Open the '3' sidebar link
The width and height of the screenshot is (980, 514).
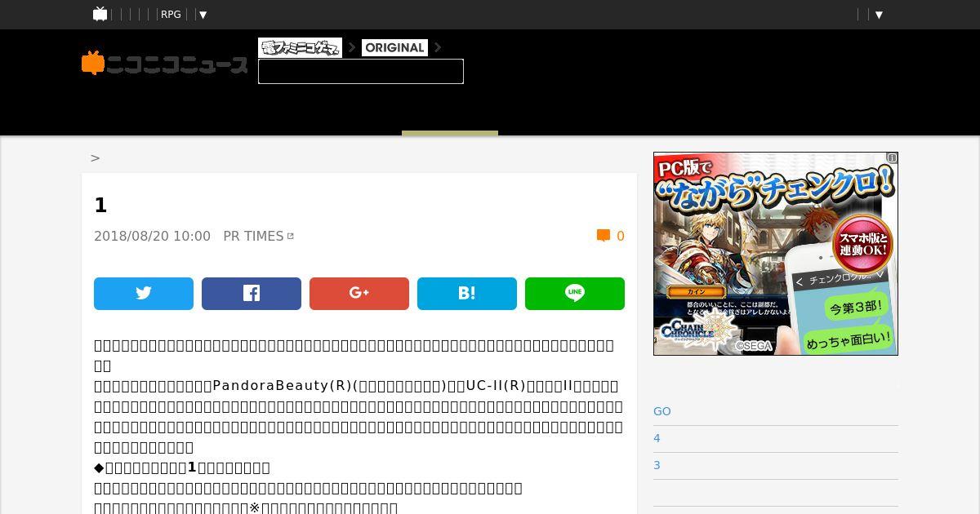click(x=657, y=465)
